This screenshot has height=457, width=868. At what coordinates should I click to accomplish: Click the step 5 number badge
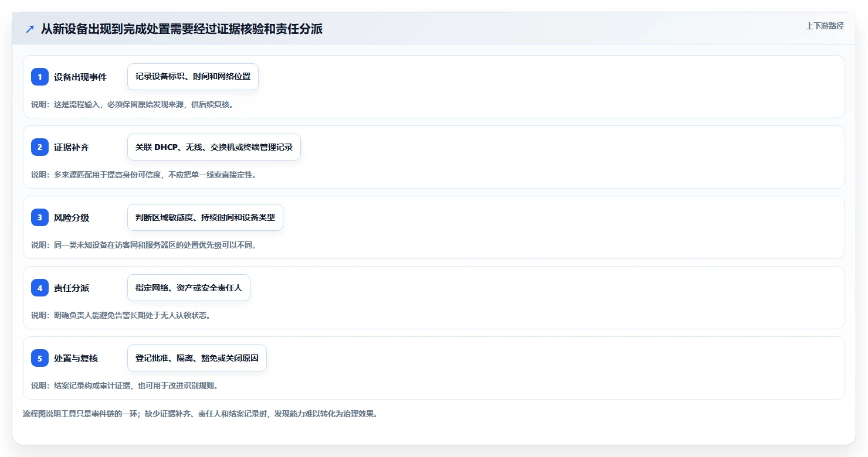[40, 358]
